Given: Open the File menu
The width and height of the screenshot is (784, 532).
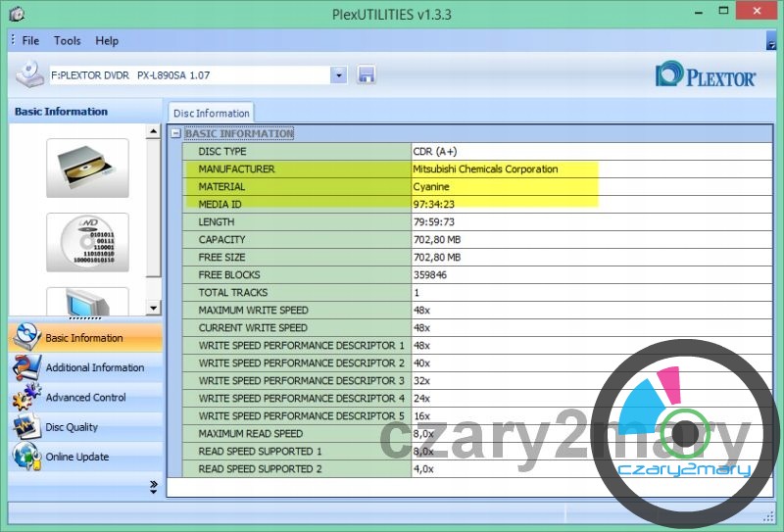Looking at the screenshot, I should 30,41.
